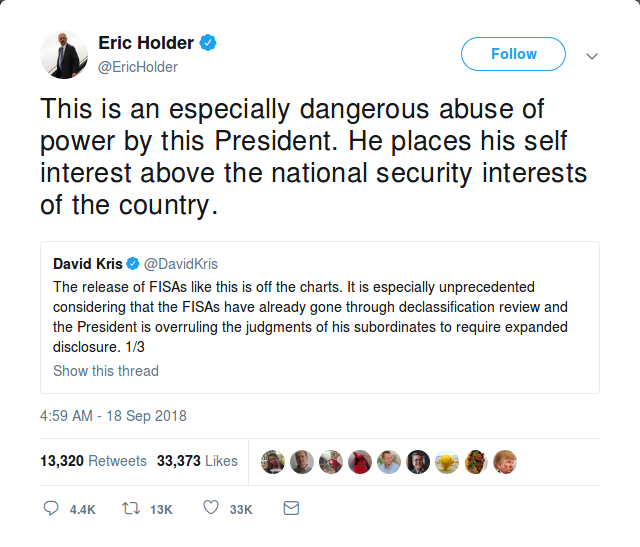This screenshot has width=640, height=547.
Task: Open David Kris's name in quoted tweet
Action: point(87,265)
